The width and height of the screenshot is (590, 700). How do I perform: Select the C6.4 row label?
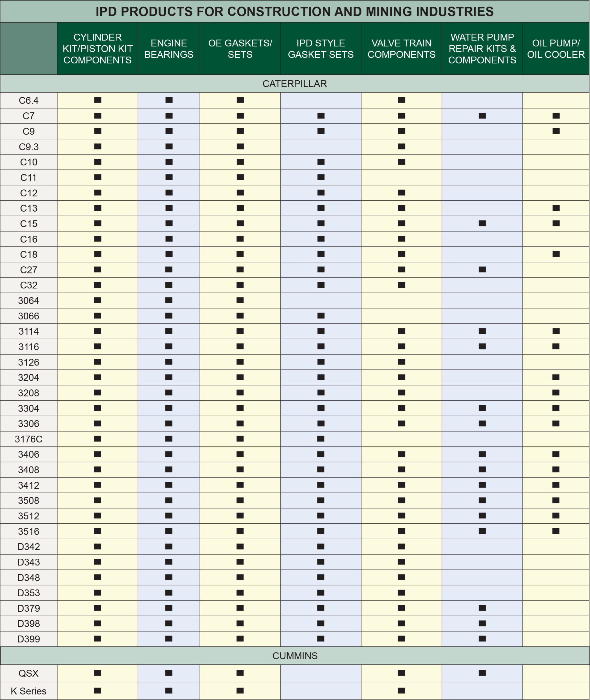(29, 100)
